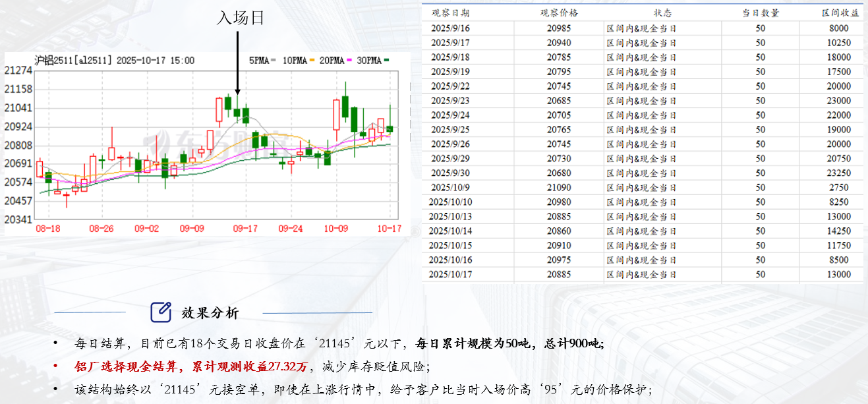Click the date cell 2025/10/17
This screenshot has height=404, width=868.
tap(451, 275)
